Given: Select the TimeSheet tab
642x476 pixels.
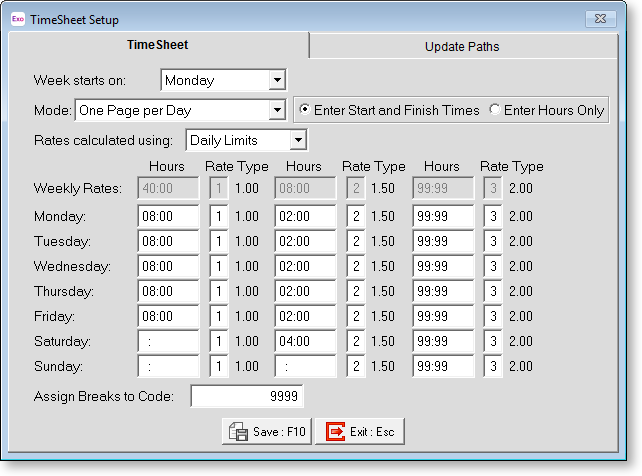Looking at the screenshot, I should tap(158, 45).
